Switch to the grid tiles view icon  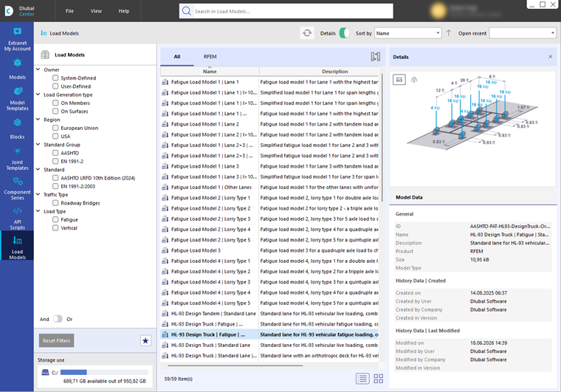click(378, 379)
